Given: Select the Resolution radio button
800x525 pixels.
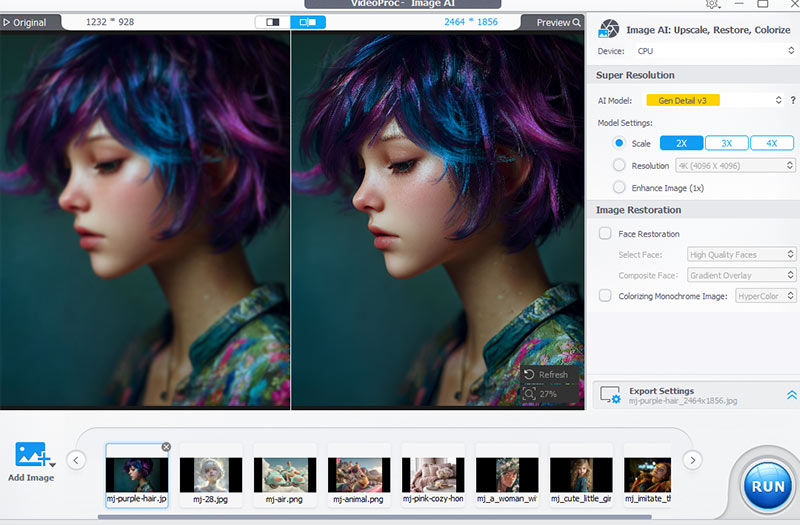Looking at the screenshot, I should [x=620, y=165].
